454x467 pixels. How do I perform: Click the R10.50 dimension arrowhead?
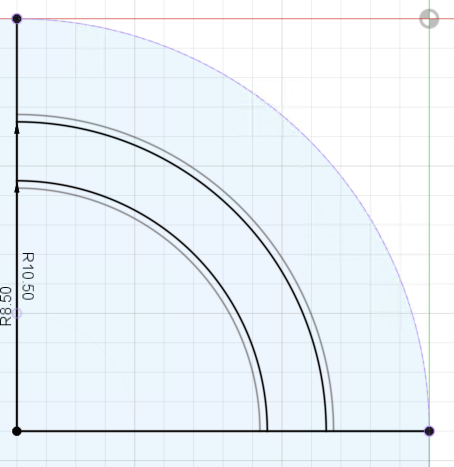17,129
